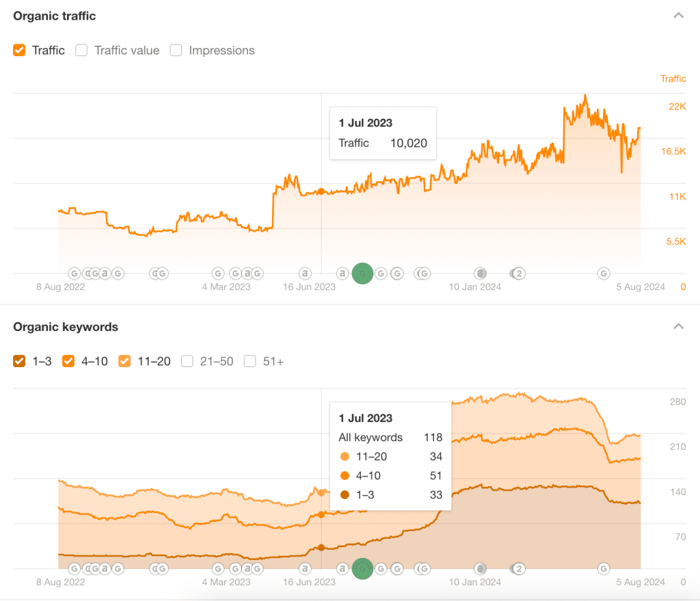The width and height of the screenshot is (700, 601).
Task: Collapse the Organic traffic section
Action: point(678,14)
